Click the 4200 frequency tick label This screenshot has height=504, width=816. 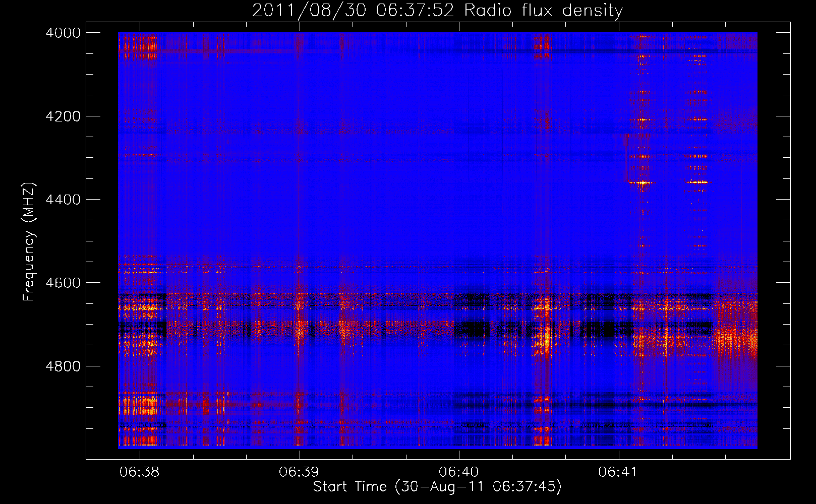[63, 116]
